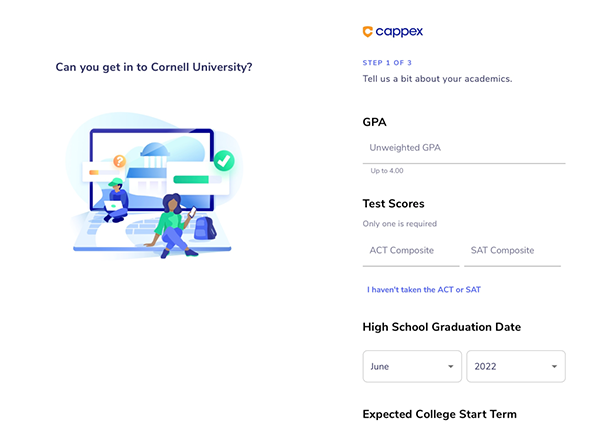Click "Can you get in to Cornell University?" heading
600x426 pixels.
(154, 67)
